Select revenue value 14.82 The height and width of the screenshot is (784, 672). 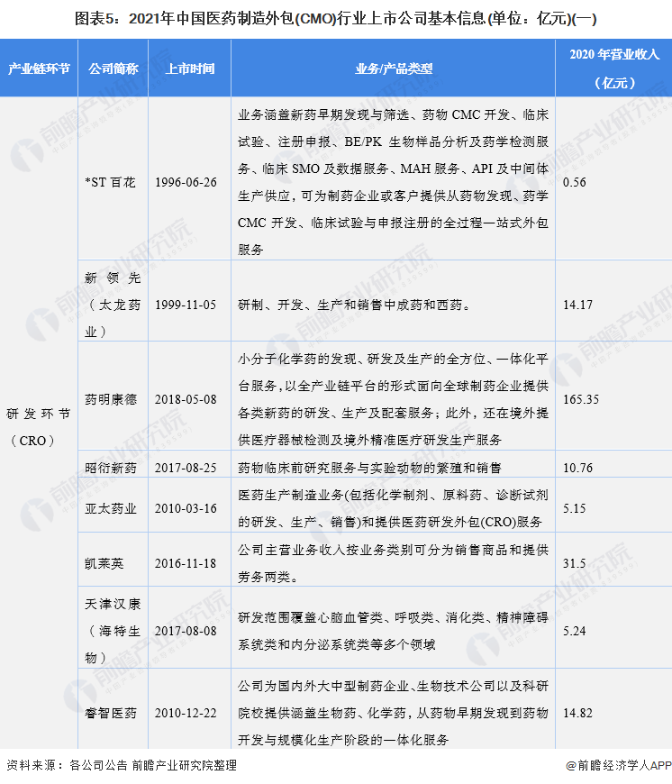[x=577, y=713]
